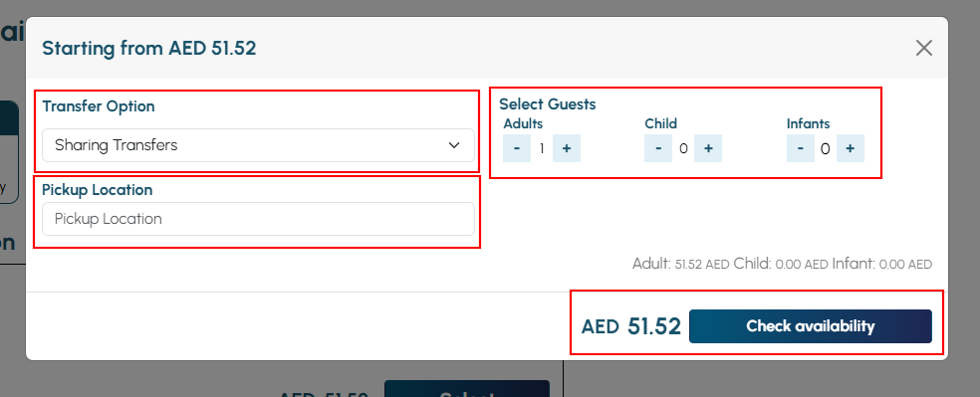Open the Sharing Transfers dropdown
Viewport: 980px width, 397px height.
258,145
